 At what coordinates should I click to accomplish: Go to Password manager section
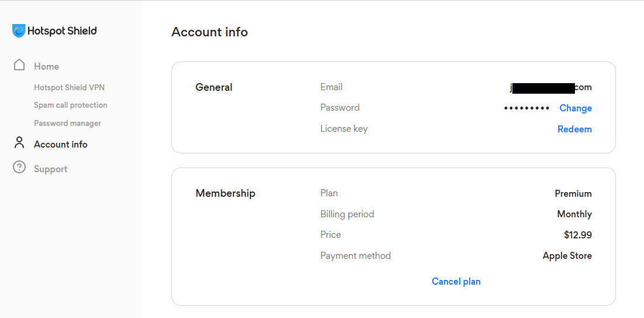click(x=67, y=123)
